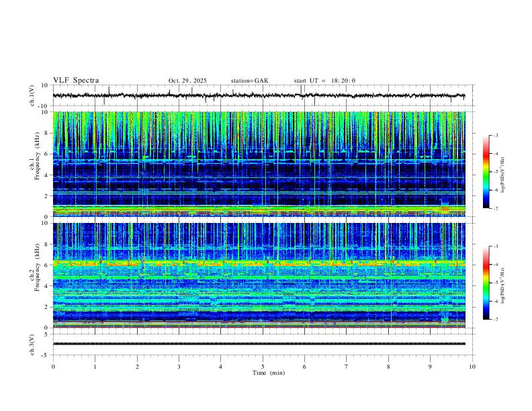Click time axis tick label "3"
Image resolution: width=532 pixels, height=411 pixels.
pos(179,367)
